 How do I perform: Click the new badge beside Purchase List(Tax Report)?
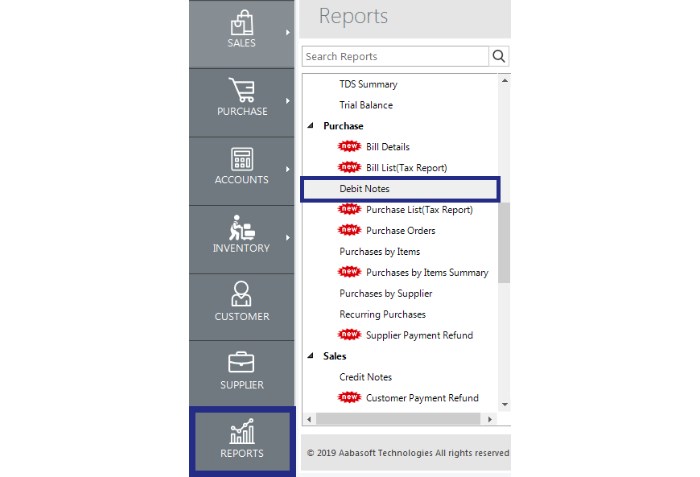point(349,209)
